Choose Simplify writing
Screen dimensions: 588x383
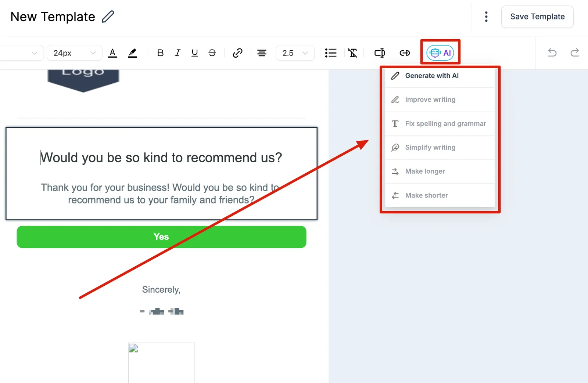click(x=440, y=148)
